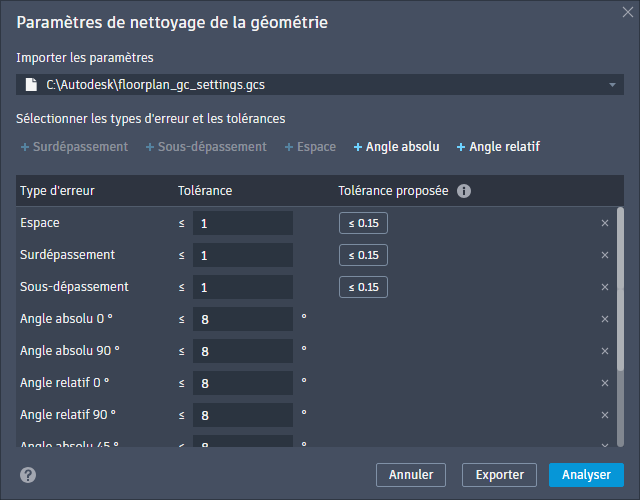Apply proposed 0.15 tolerance for Surdépassement
This screenshot has width=640, height=500.
pos(363,255)
